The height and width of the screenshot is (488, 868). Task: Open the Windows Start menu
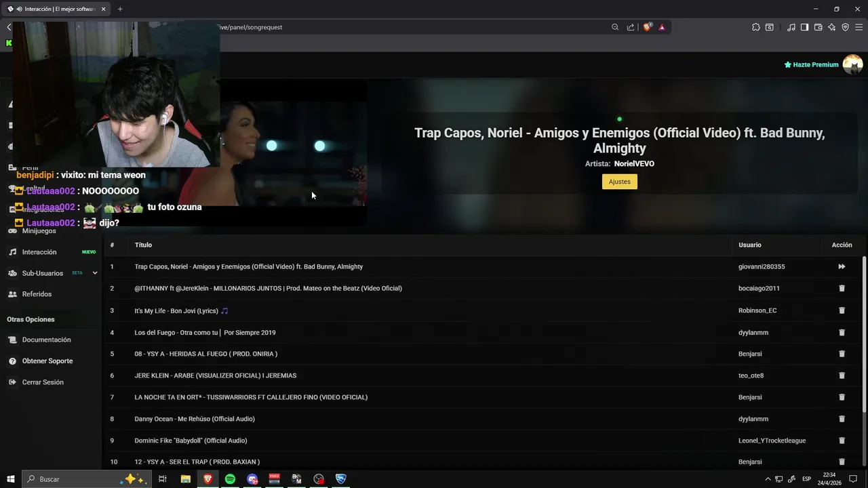click(10, 479)
